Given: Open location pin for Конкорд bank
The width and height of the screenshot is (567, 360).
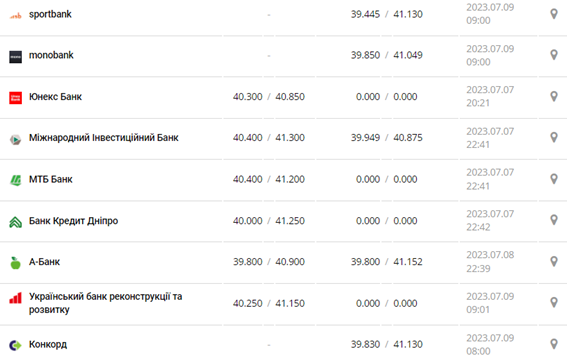Looking at the screenshot, I should [554, 344].
